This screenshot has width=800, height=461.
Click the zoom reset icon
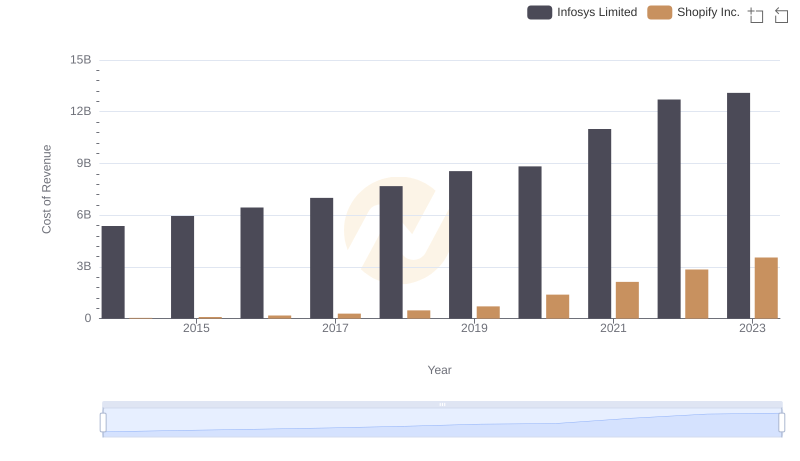coord(781,15)
